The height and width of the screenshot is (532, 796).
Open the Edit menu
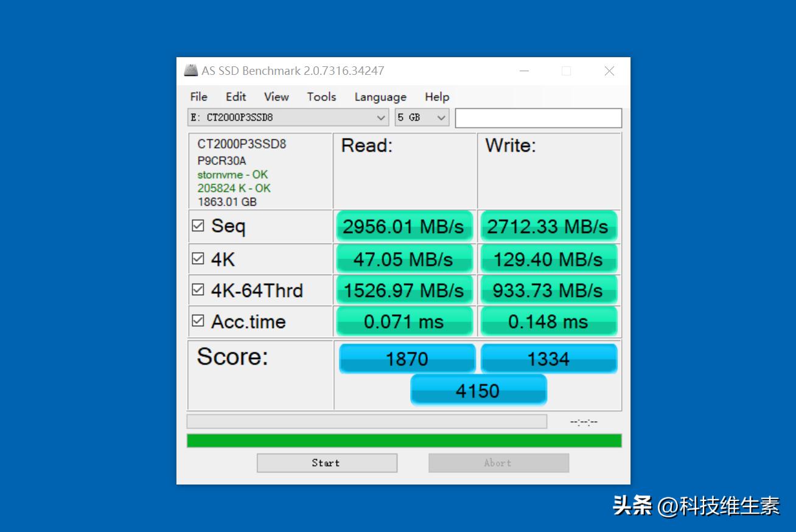[x=236, y=97]
